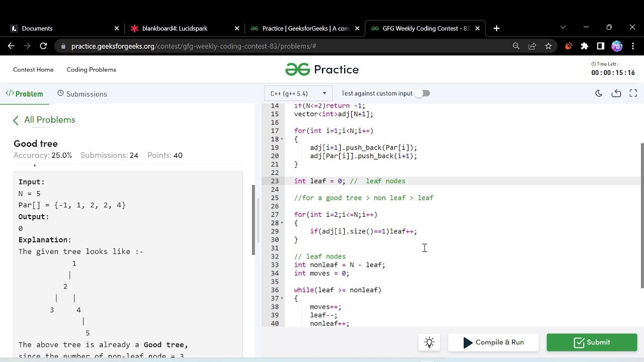Click line 25 good tree comment
The height and width of the screenshot is (362, 644).
click(x=364, y=198)
